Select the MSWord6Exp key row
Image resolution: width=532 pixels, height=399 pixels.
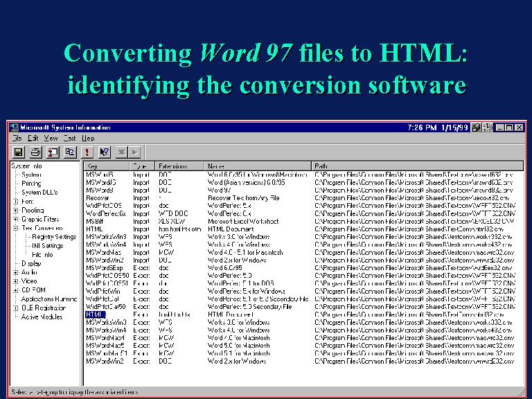(x=104, y=268)
